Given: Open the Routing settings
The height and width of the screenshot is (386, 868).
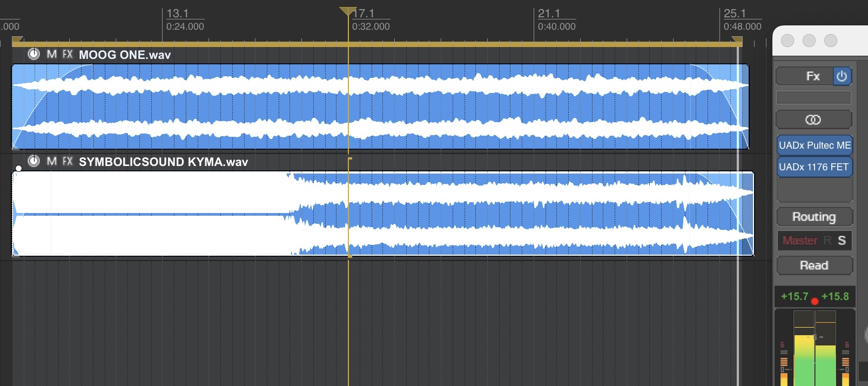Looking at the screenshot, I should 815,217.
